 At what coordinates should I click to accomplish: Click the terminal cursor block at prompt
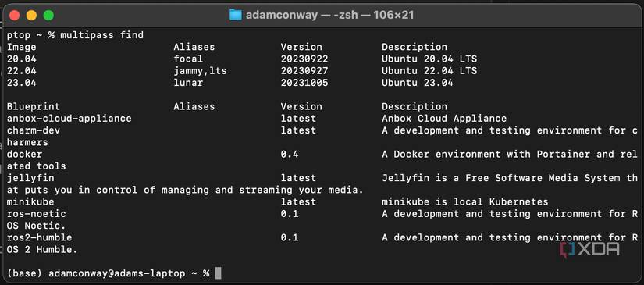218,273
